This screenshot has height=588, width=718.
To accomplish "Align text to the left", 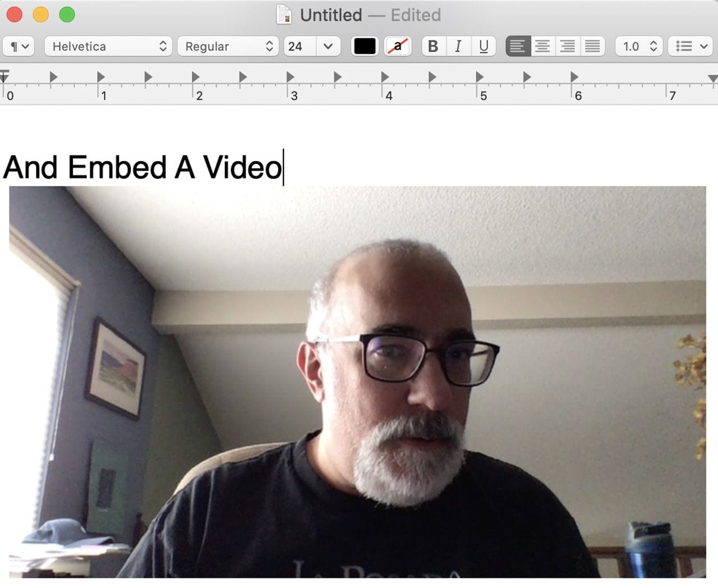I will click(x=518, y=47).
